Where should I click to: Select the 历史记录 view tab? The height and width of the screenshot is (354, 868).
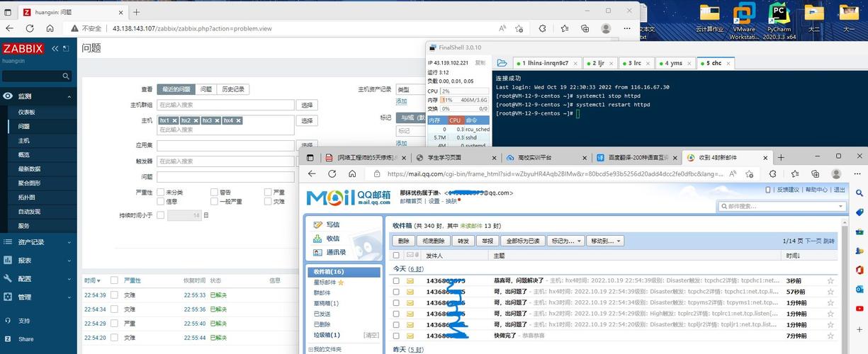[232, 89]
